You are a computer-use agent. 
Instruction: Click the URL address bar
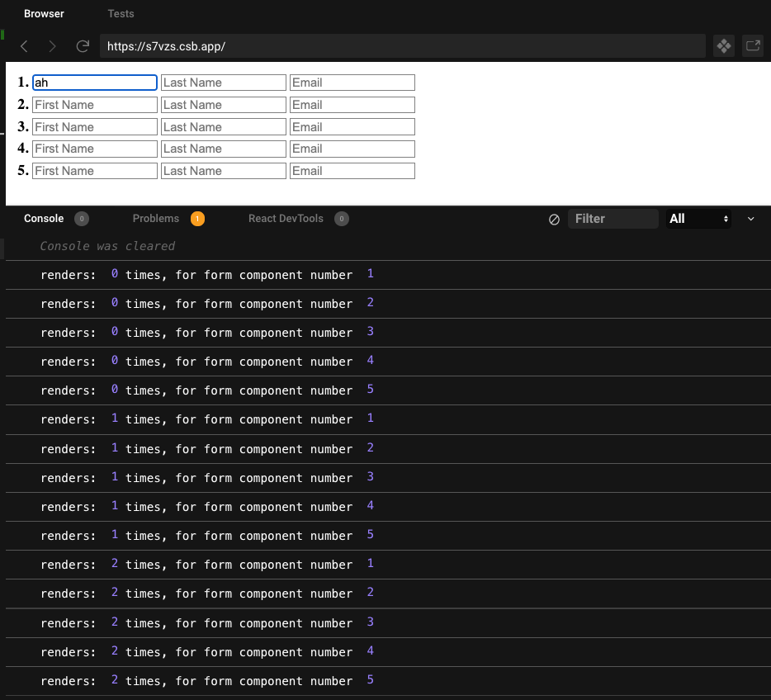point(402,46)
